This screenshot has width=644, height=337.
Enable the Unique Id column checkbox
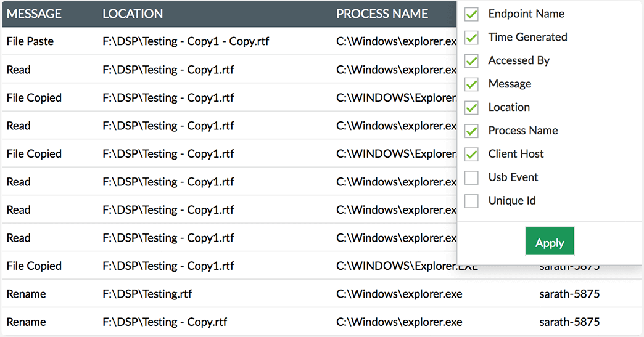471,201
